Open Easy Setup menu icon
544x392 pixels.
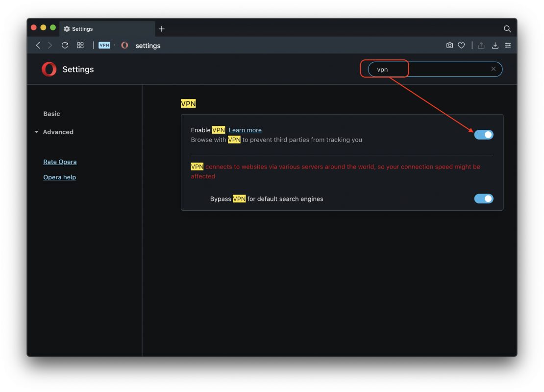(x=508, y=46)
